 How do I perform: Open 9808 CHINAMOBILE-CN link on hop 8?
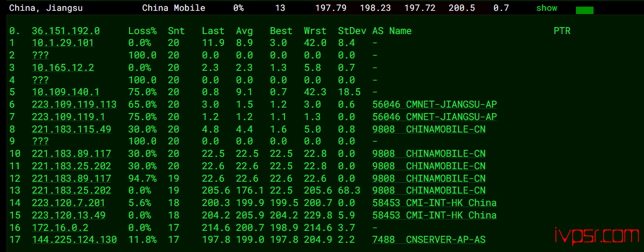click(429, 129)
